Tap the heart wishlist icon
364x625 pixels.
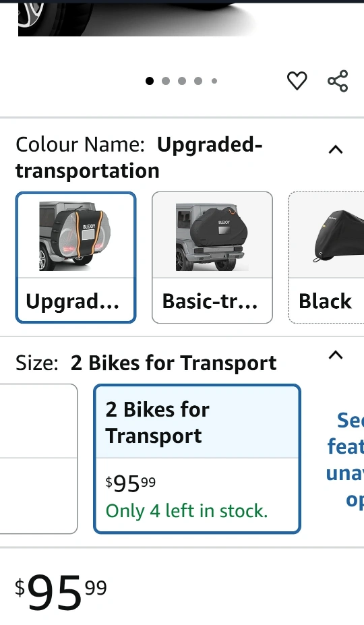click(x=297, y=81)
